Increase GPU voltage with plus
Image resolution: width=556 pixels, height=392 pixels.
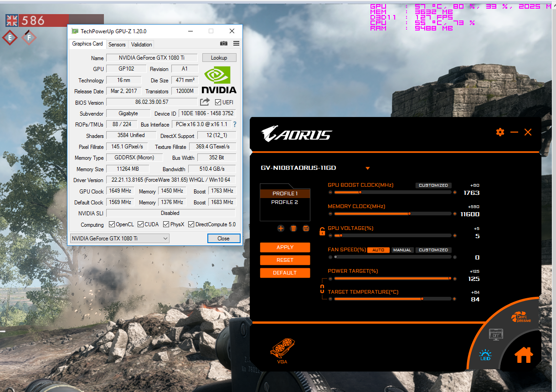[454, 235]
